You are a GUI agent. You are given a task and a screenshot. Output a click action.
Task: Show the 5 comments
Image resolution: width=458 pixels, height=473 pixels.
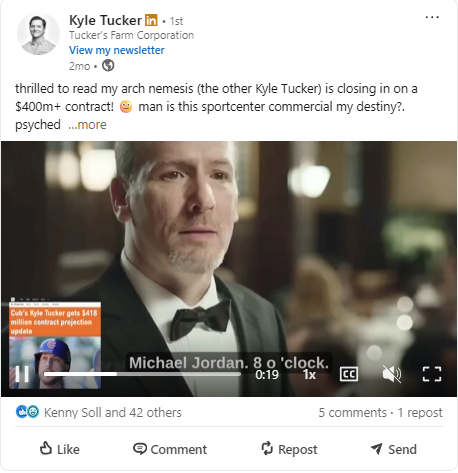click(x=352, y=413)
